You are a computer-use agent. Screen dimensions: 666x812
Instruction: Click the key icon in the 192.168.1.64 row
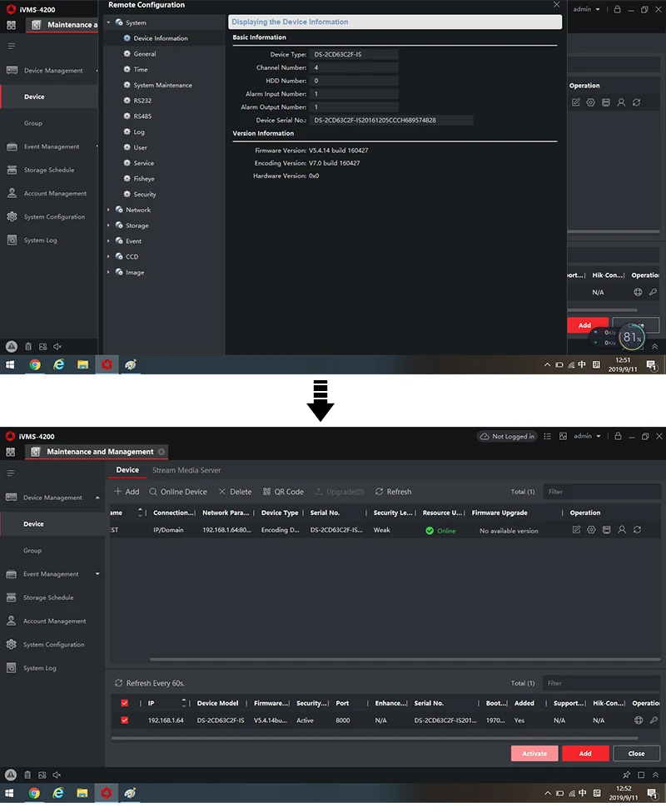coord(654,720)
